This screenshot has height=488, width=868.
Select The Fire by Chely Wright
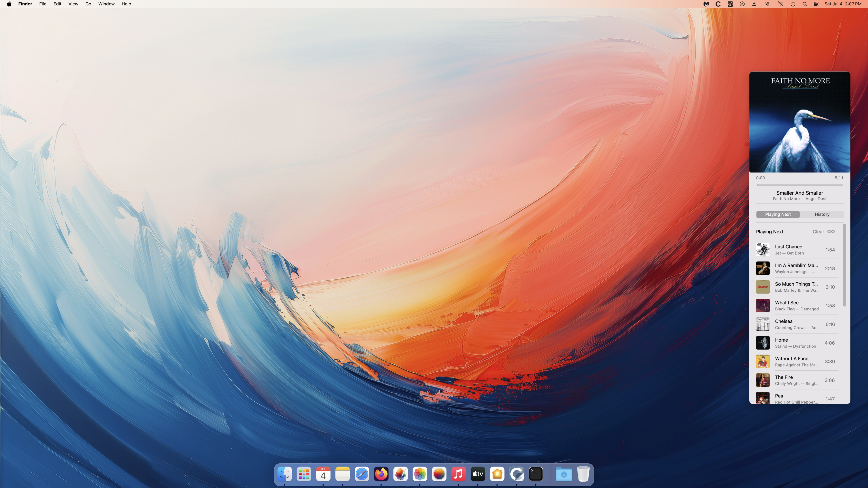(x=797, y=380)
